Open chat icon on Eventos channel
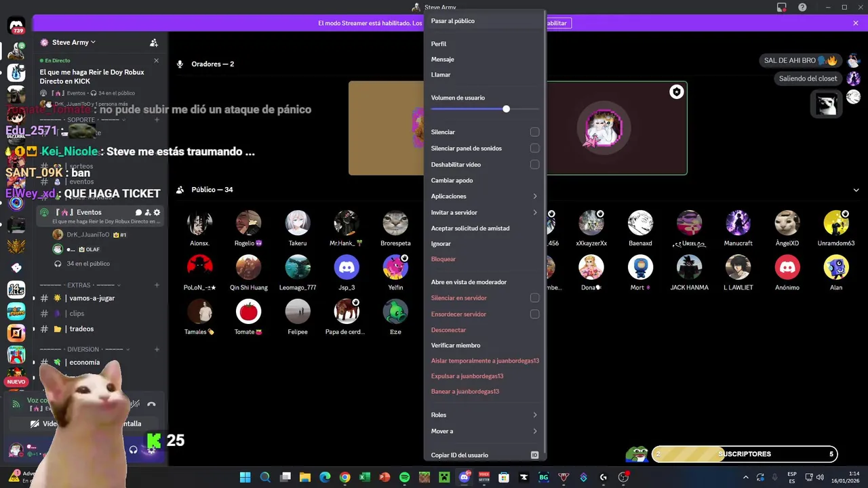The height and width of the screenshot is (488, 868). 138,212
